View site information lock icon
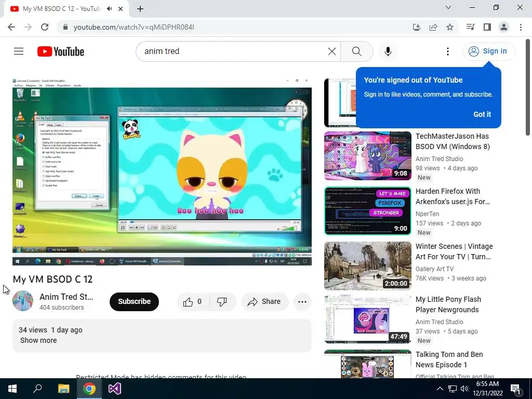The image size is (532, 399). [x=65, y=27]
